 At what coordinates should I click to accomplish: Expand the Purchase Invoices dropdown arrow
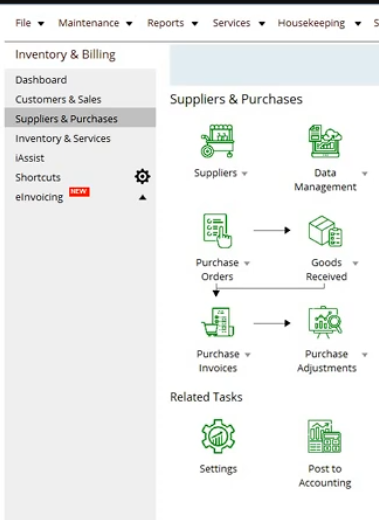(x=247, y=355)
